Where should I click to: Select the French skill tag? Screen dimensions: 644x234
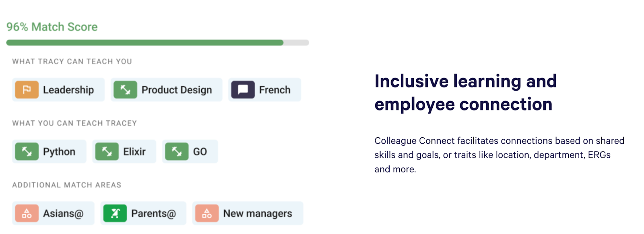pos(264,90)
